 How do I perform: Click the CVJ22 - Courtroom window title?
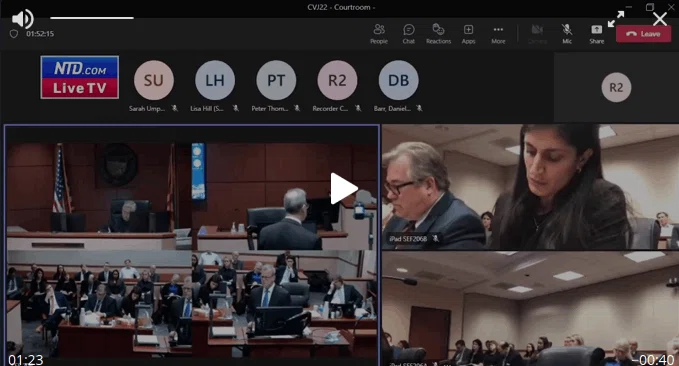(341, 7)
